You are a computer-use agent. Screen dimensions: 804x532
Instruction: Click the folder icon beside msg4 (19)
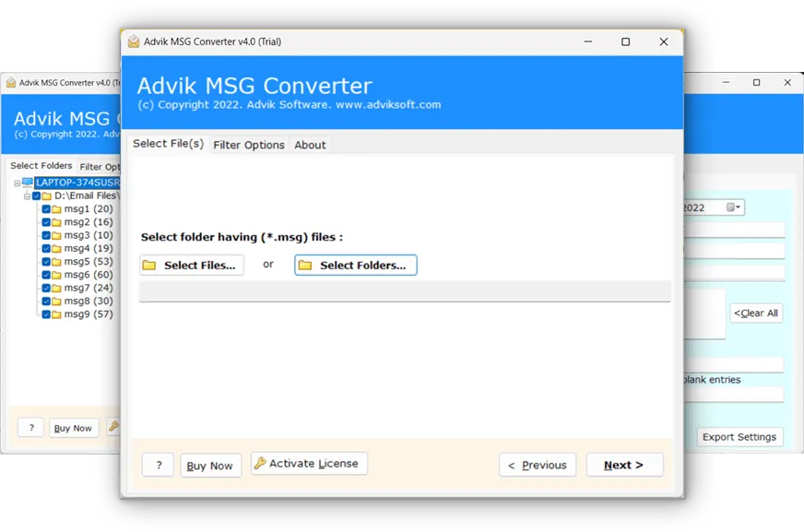point(56,249)
